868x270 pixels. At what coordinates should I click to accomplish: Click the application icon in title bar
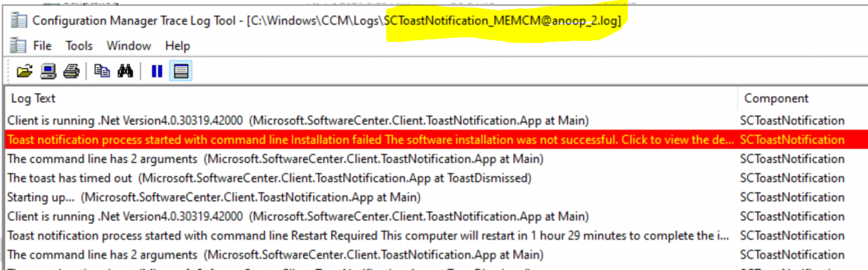pos(19,20)
